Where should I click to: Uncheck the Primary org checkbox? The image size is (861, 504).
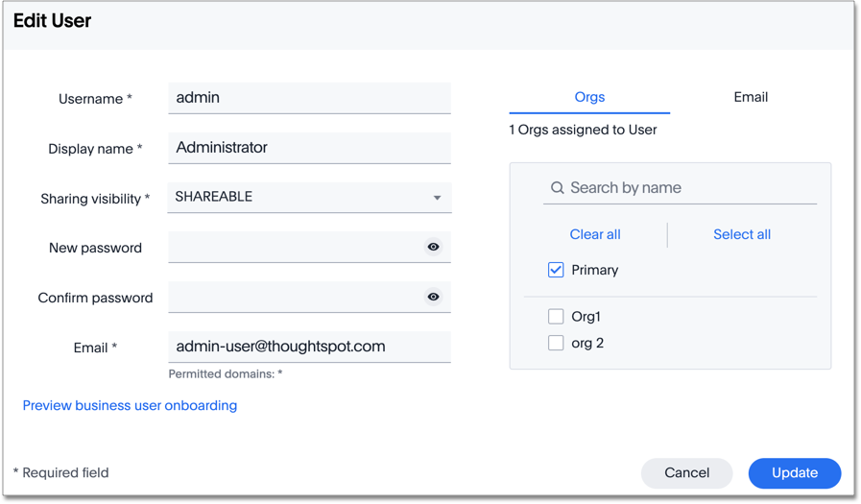pos(556,270)
